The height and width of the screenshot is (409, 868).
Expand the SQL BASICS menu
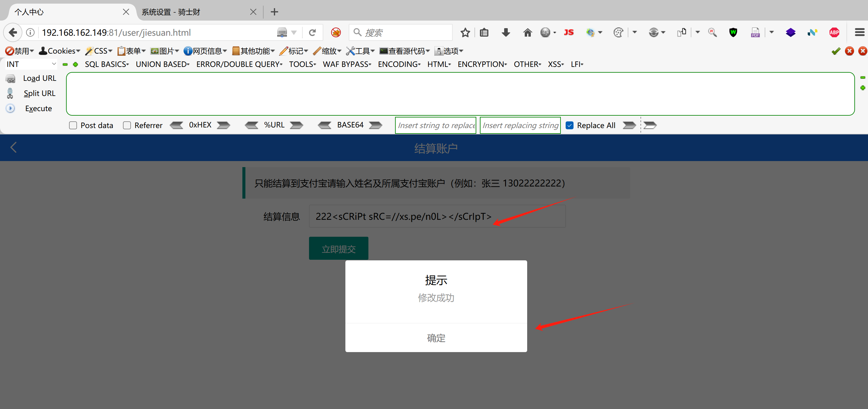click(106, 64)
